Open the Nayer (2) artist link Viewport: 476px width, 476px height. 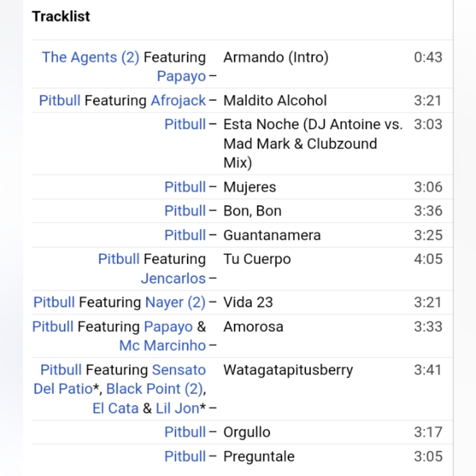point(176,302)
